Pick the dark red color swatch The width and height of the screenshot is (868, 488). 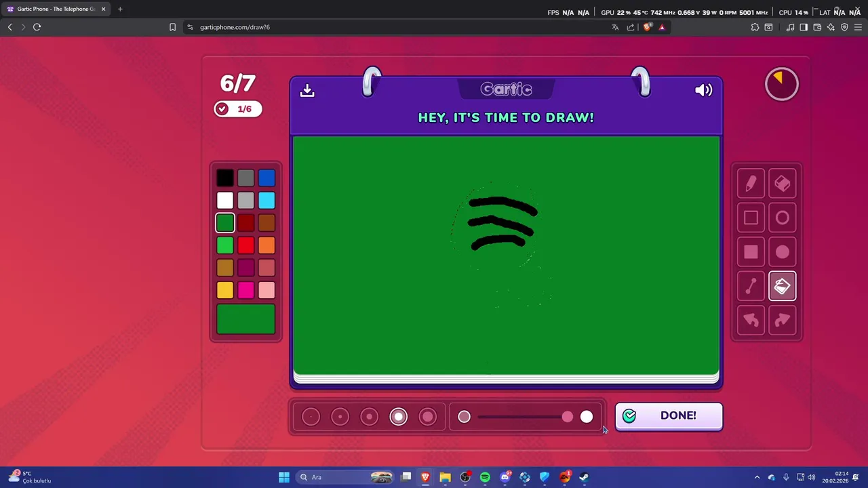(246, 222)
